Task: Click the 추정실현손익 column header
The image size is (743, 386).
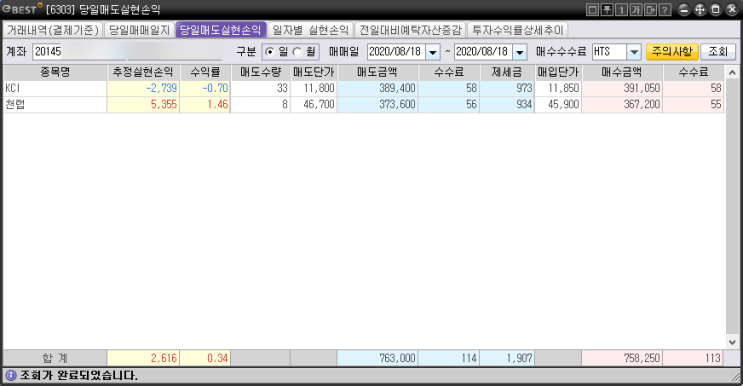Action: point(143,72)
